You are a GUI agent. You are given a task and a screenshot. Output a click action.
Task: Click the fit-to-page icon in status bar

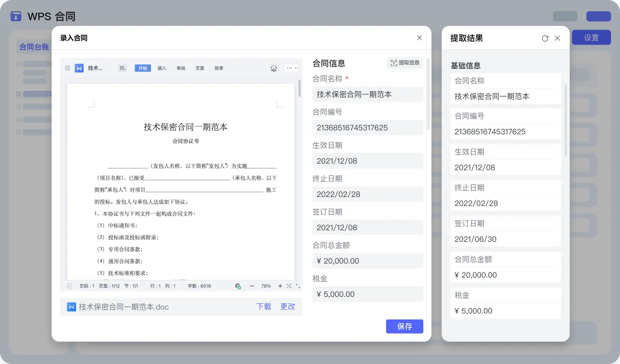pos(289,286)
